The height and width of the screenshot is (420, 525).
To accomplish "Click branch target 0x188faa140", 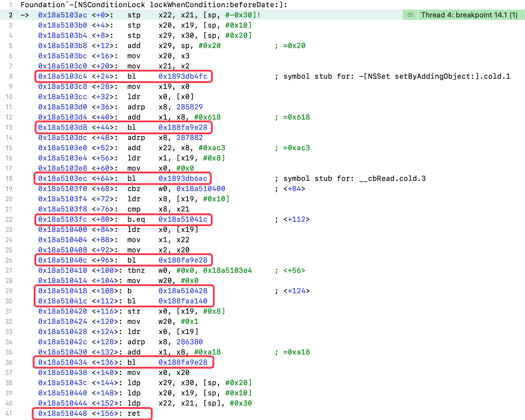I will (183, 301).
